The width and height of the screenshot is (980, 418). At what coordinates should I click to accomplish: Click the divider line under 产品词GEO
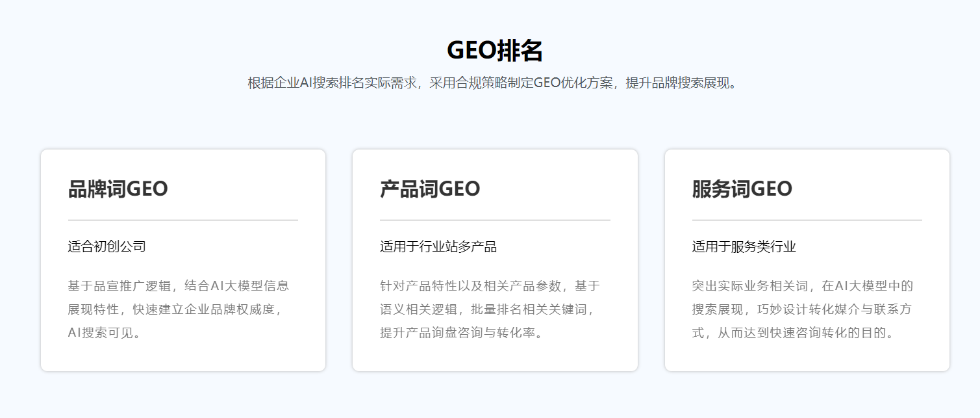click(x=495, y=220)
